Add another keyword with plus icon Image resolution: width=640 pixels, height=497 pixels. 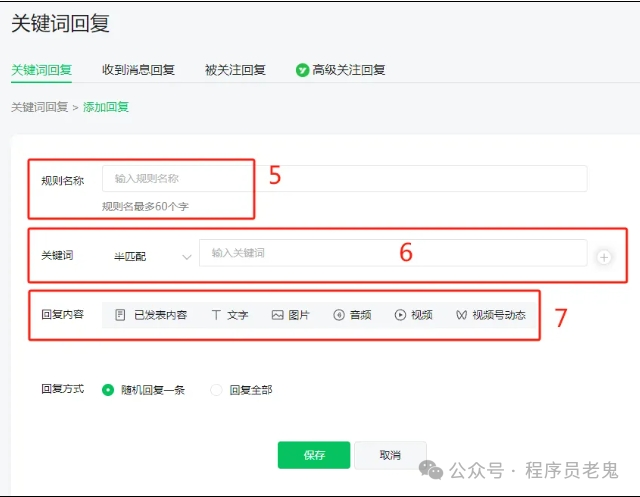point(604,257)
